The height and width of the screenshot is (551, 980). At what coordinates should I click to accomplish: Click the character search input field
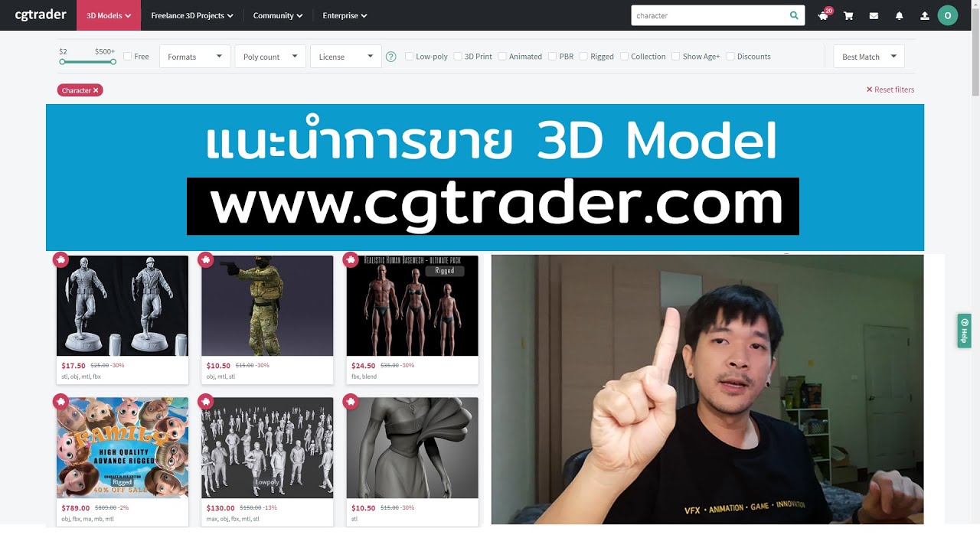pos(709,15)
